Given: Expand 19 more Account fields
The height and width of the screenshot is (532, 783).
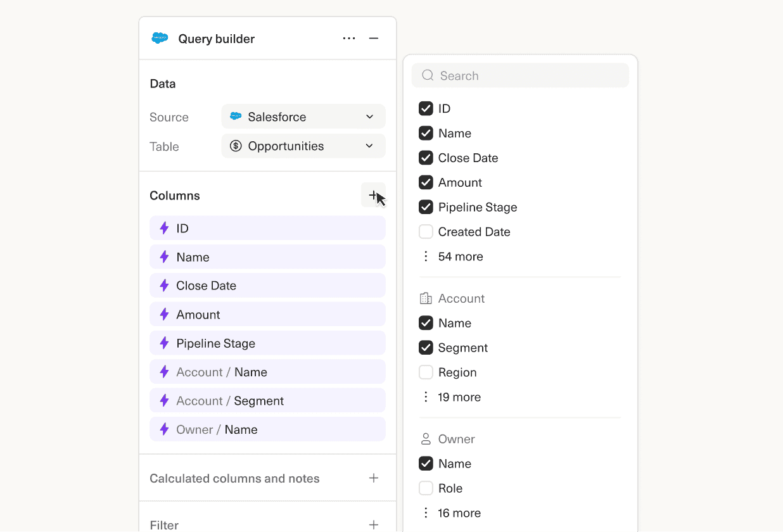Looking at the screenshot, I should 459,397.
